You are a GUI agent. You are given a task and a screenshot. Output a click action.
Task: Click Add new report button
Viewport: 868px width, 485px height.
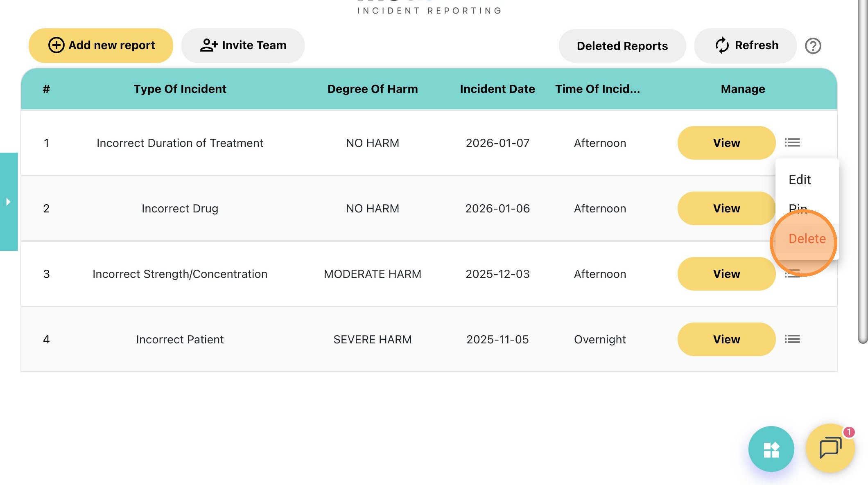click(x=101, y=45)
